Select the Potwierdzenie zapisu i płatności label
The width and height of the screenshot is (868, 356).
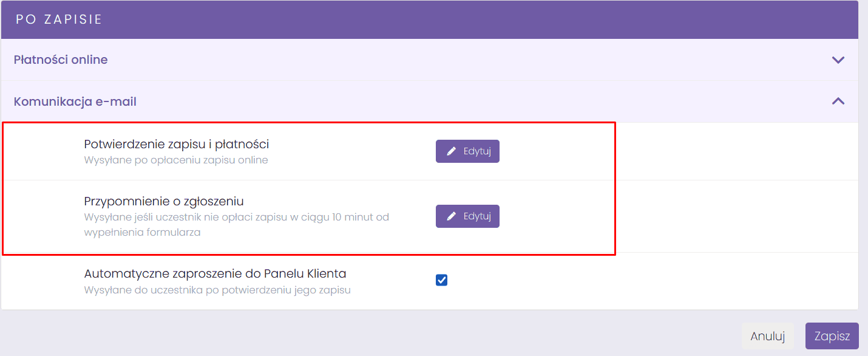(176, 144)
